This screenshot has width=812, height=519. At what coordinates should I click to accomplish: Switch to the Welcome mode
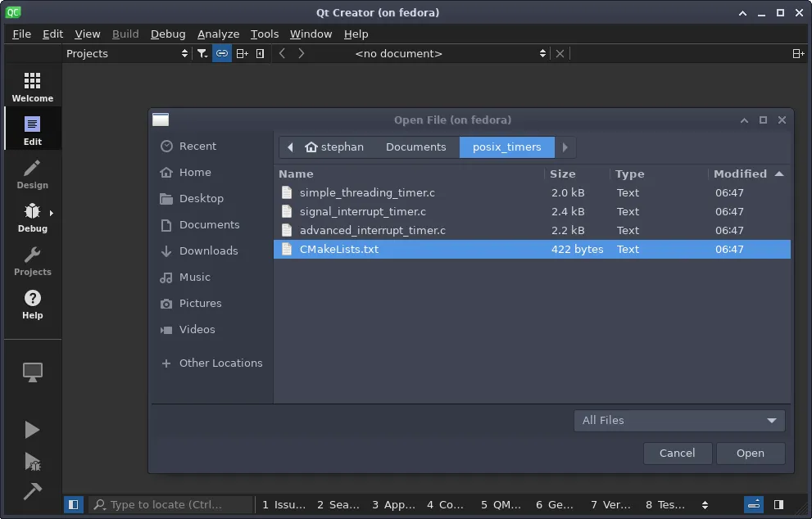pyautogui.click(x=32, y=85)
